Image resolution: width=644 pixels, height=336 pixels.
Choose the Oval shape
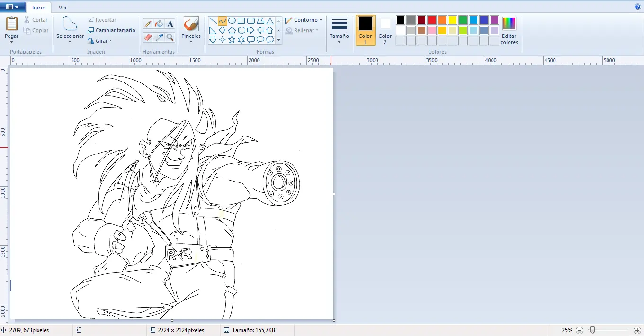(x=232, y=21)
